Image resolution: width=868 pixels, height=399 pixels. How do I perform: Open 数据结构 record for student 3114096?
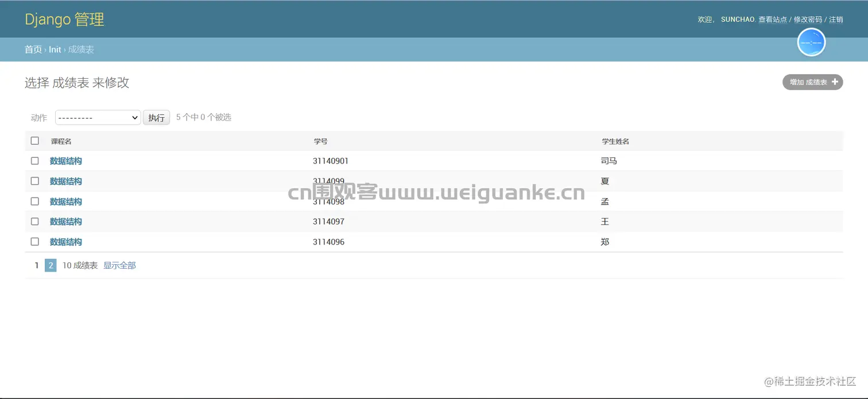pyautogui.click(x=66, y=242)
